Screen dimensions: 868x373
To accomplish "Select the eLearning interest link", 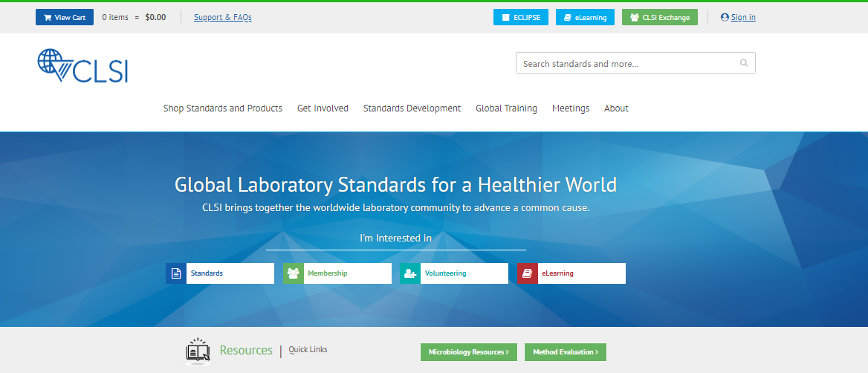I will (571, 273).
